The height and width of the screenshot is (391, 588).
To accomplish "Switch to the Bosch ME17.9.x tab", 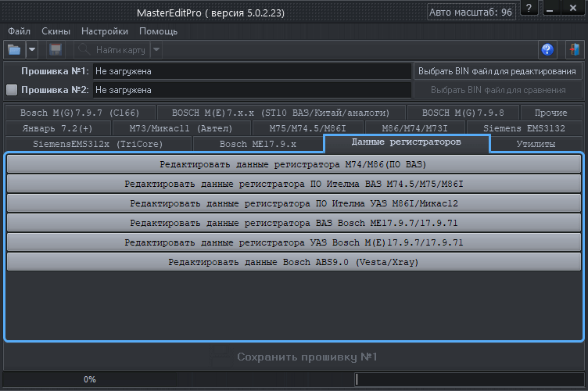I will [x=257, y=144].
